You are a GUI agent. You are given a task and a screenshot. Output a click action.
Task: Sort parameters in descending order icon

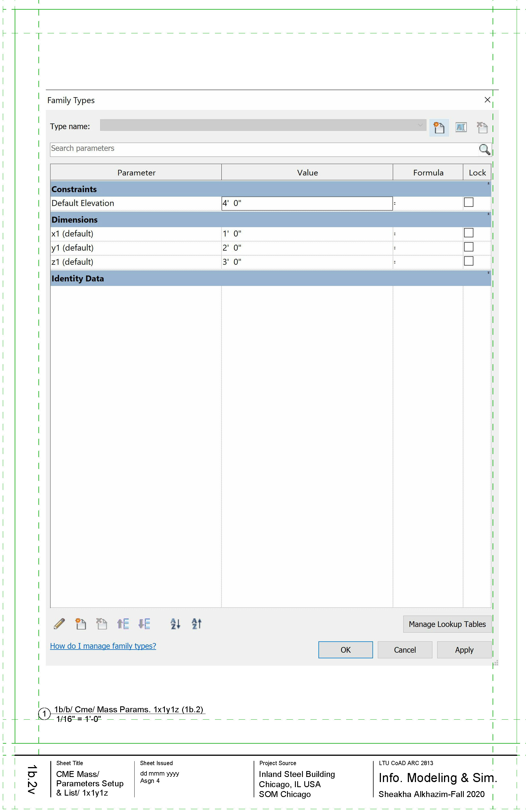tap(196, 624)
